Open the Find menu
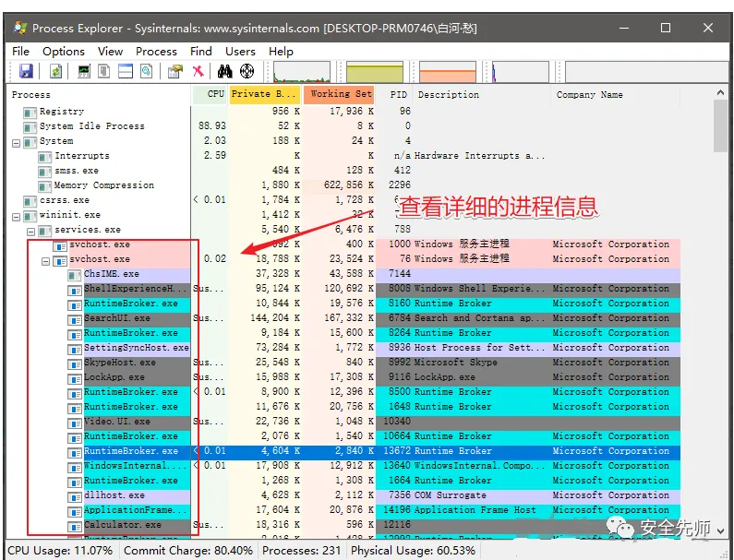The height and width of the screenshot is (560, 734). click(x=201, y=51)
